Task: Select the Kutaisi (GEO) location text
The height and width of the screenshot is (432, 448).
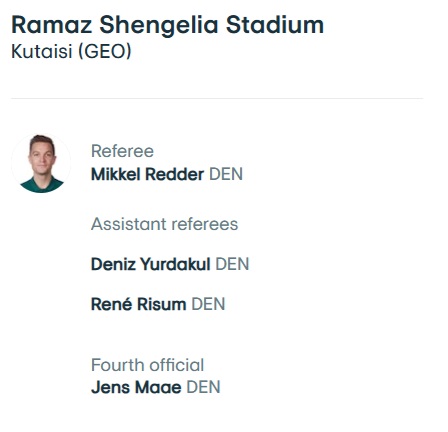Action: tap(71, 52)
